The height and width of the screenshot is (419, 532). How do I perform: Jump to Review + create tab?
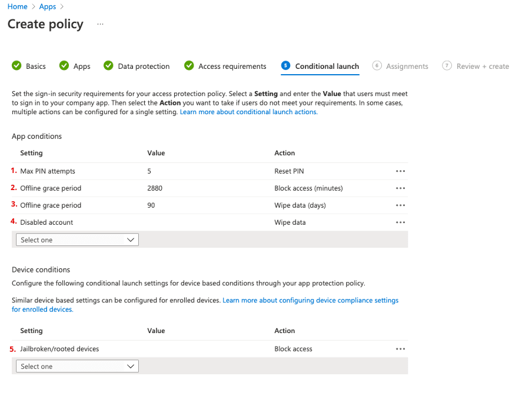[x=483, y=66]
